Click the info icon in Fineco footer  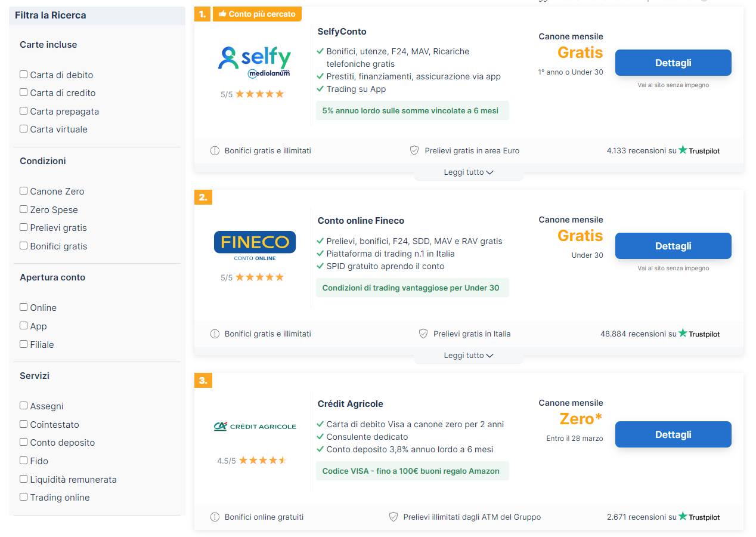click(x=215, y=334)
